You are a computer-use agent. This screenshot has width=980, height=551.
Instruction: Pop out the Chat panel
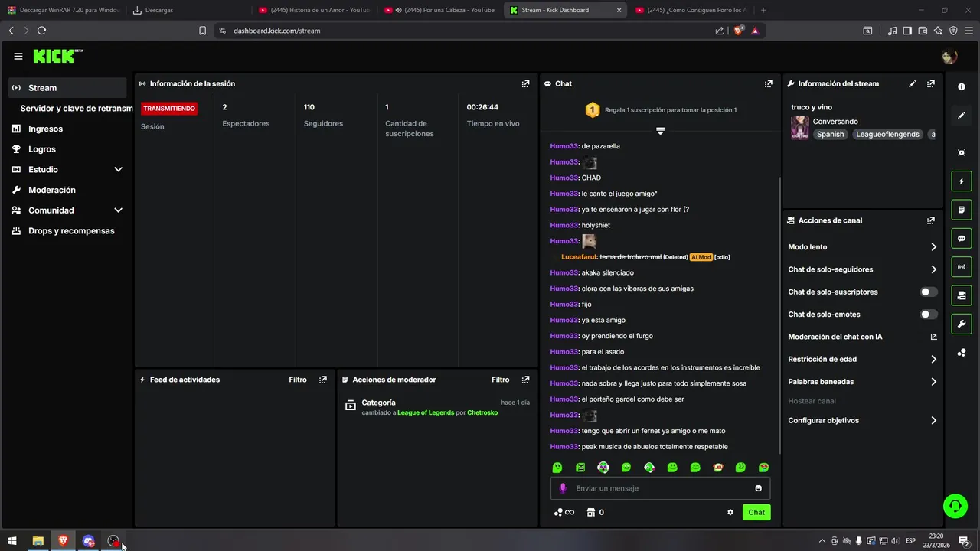(x=769, y=83)
